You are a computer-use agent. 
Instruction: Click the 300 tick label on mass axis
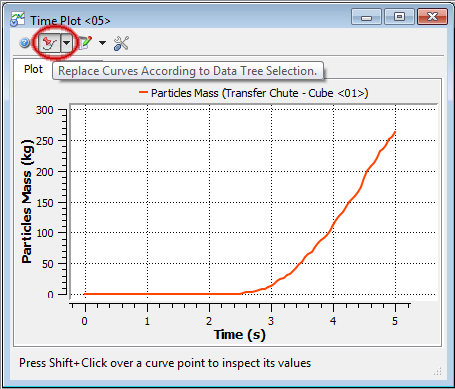click(x=45, y=110)
